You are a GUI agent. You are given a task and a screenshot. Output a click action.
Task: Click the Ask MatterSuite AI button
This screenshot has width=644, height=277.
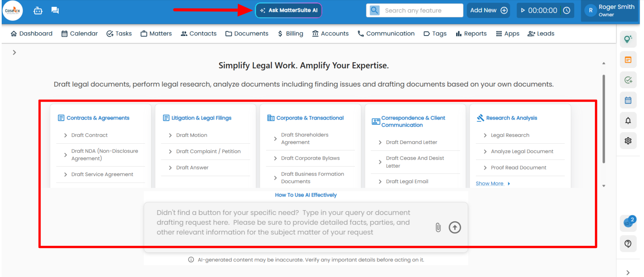point(289,10)
